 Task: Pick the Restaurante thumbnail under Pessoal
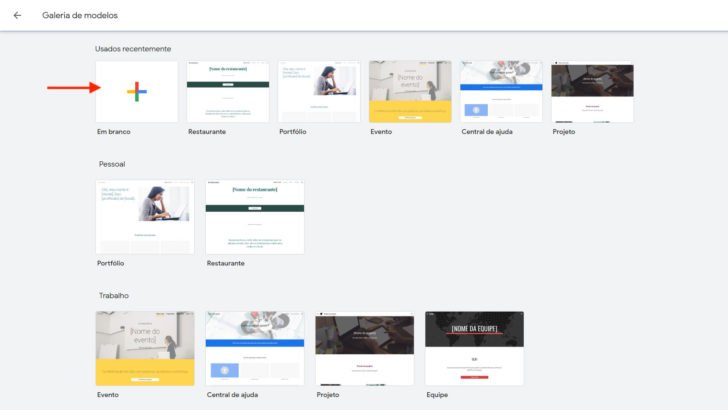tap(255, 217)
